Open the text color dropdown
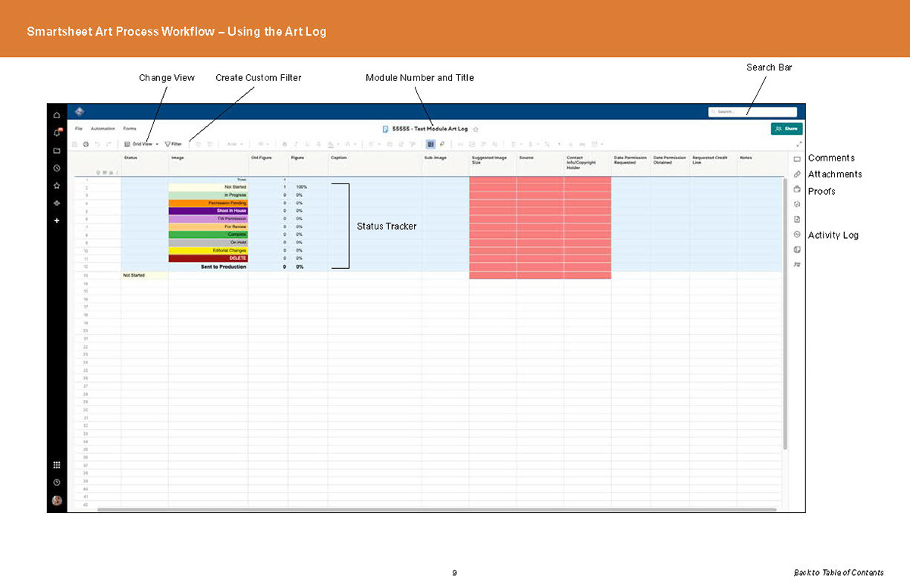The height and width of the screenshot is (588, 910). click(351, 144)
